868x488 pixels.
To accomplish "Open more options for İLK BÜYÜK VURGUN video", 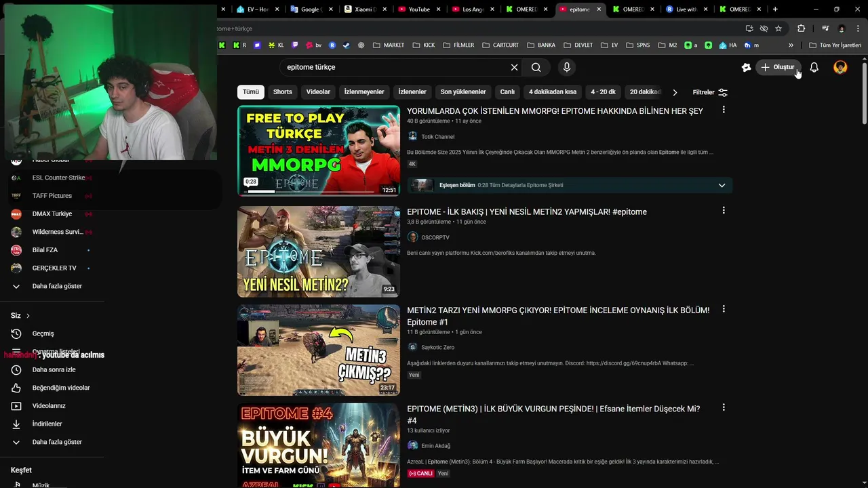I will (724, 408).
